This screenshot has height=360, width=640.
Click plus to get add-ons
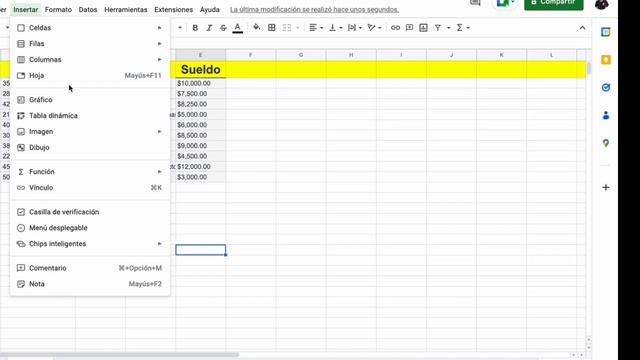(606, 187)
